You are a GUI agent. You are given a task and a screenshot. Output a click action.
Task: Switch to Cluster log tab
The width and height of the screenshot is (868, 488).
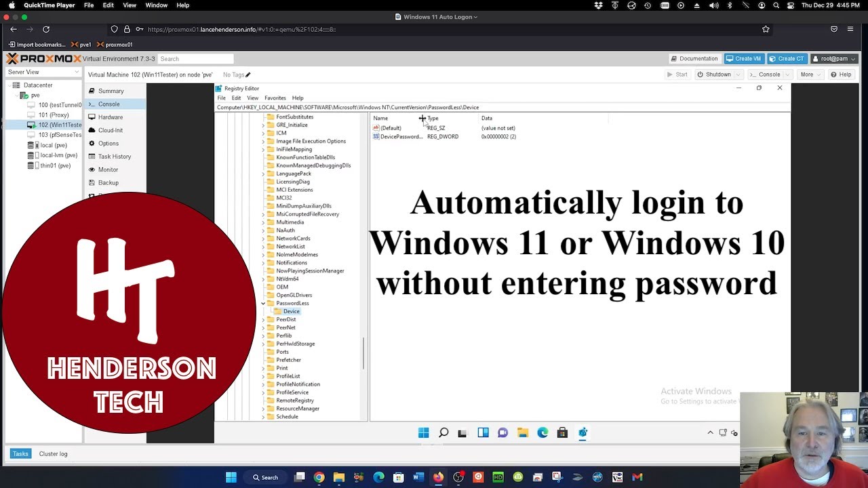[53, 454]
